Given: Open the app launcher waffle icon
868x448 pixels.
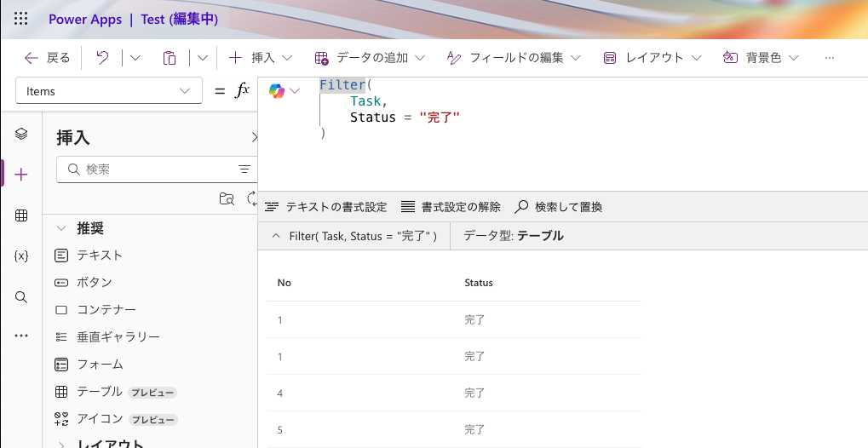Looking at the screenshot, I should tap(20, 19).
